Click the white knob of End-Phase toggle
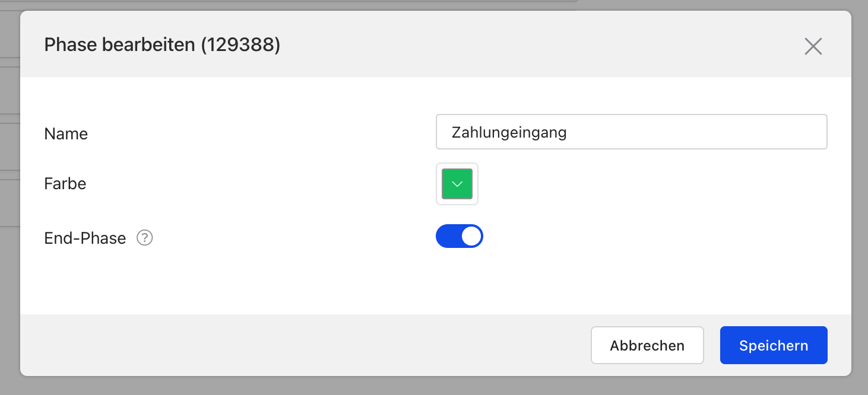The height and width of the screenshot is (395, 868). pos(471,236)
